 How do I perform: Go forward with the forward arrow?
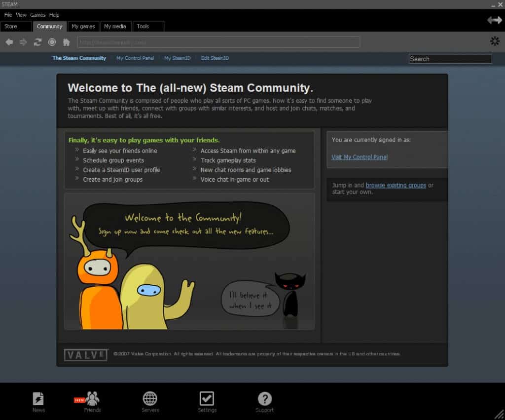click(x=23, y=42)
